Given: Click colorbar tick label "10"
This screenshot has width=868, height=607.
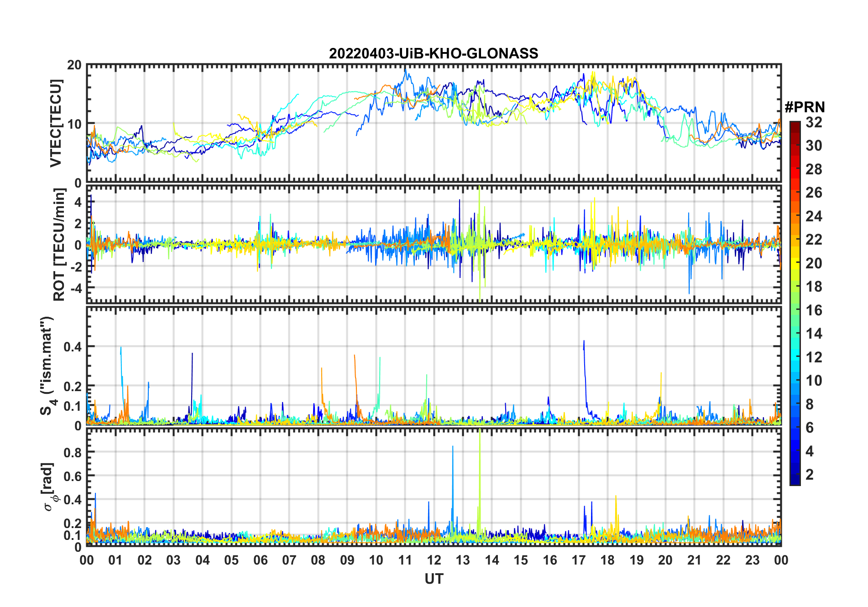Looking at the screenshot, I should [x=814, y=381].
